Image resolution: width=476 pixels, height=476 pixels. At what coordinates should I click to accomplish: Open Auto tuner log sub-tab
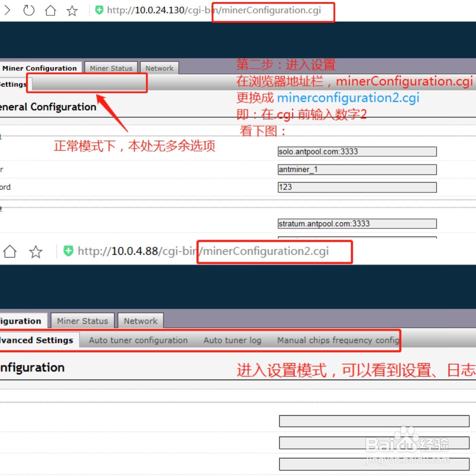pos(232,340)
